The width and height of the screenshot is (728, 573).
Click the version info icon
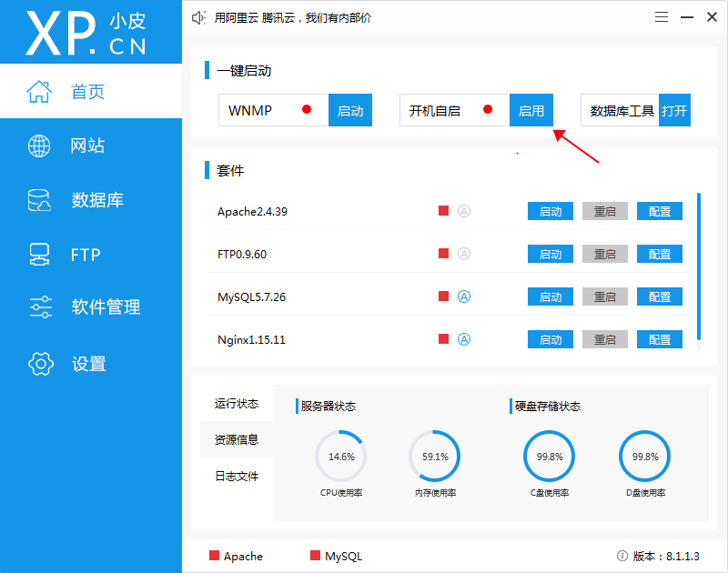click(622, 556)
